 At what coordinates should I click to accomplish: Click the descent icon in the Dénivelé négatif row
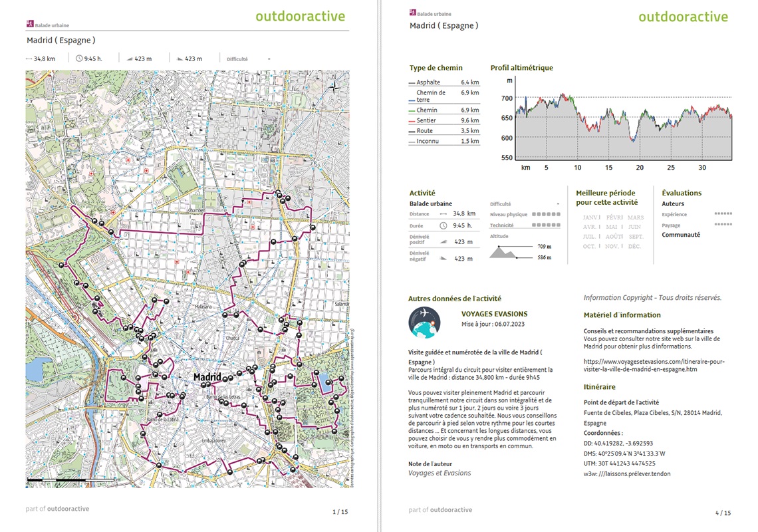click(443, 259)
